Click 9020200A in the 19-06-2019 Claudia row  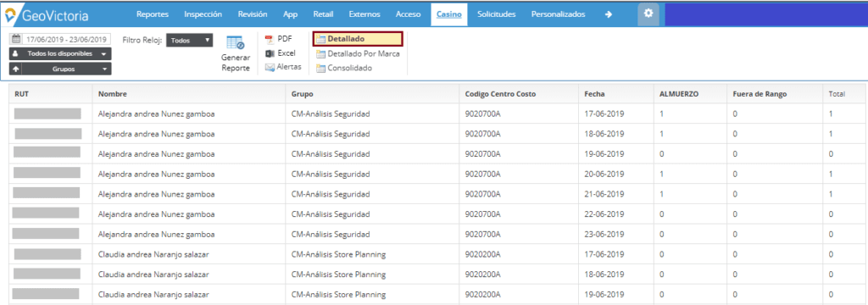point(482,294)
